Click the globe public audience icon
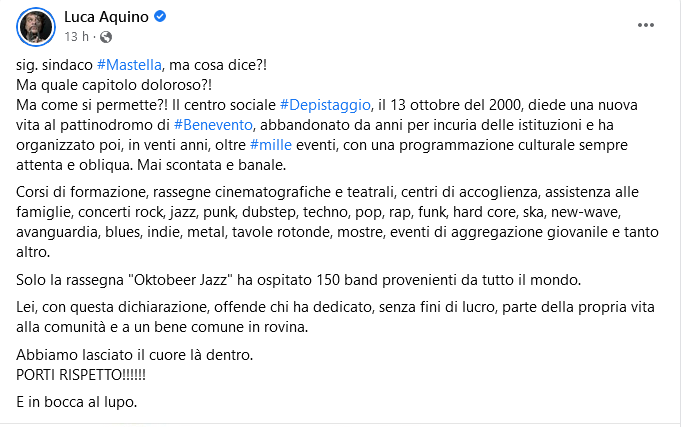 pos(106,37)
